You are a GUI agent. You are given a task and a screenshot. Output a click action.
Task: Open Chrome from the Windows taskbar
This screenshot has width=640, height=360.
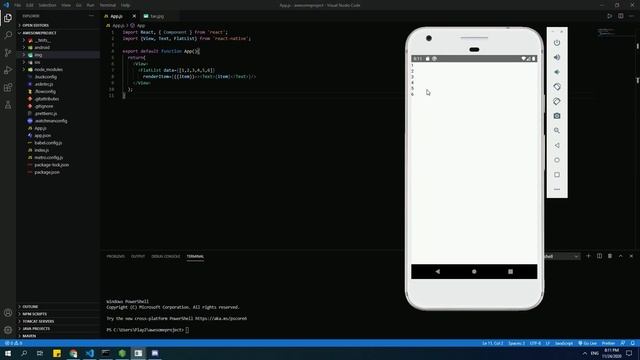pos(73,353)
